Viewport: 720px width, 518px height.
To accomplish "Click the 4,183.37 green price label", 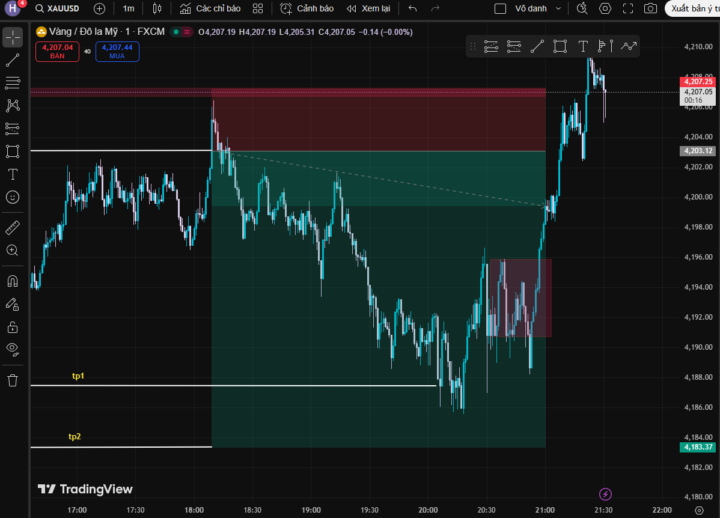I will (x=698, y=447).
